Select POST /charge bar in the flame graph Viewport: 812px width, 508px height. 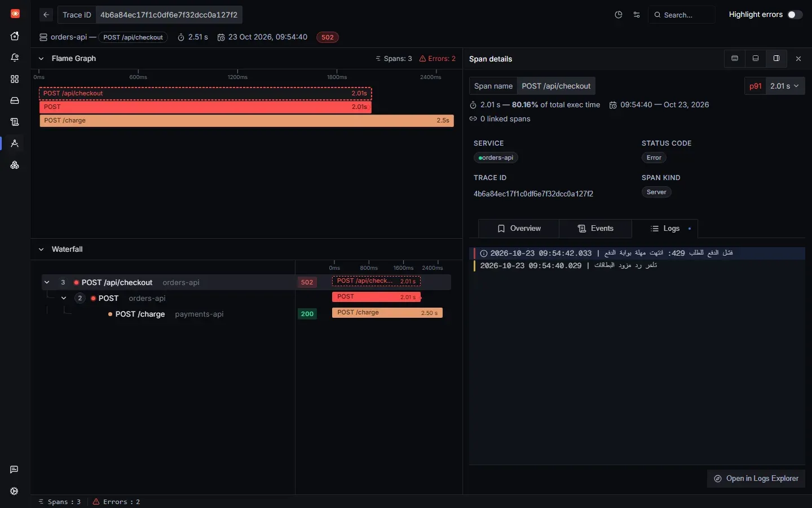click(247, 121)
